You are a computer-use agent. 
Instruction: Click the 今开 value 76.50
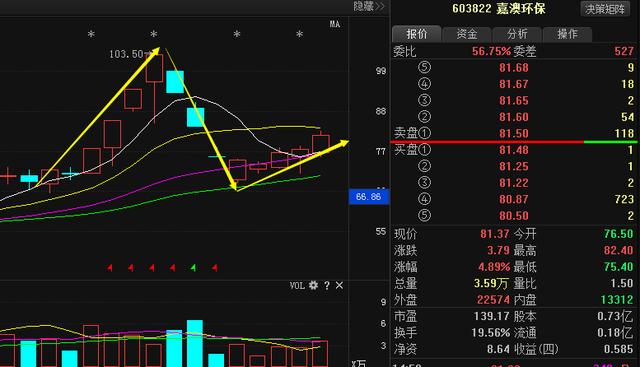[618, 234]
